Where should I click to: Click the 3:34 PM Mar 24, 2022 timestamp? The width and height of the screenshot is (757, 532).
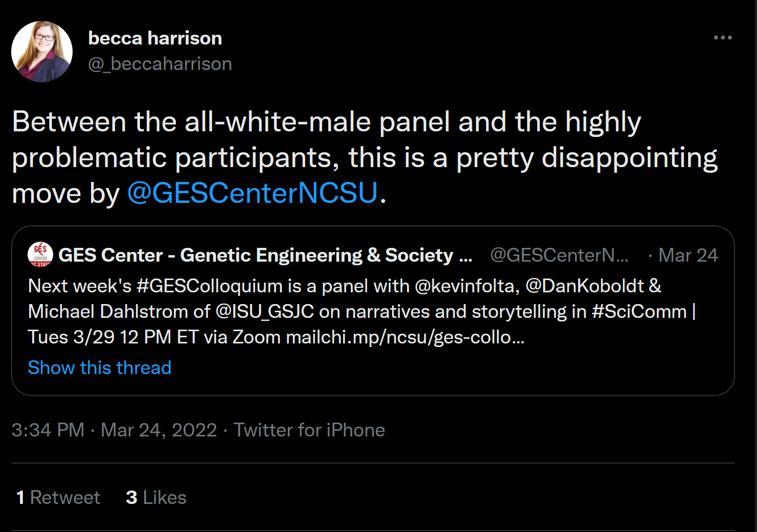pos(114,430)
